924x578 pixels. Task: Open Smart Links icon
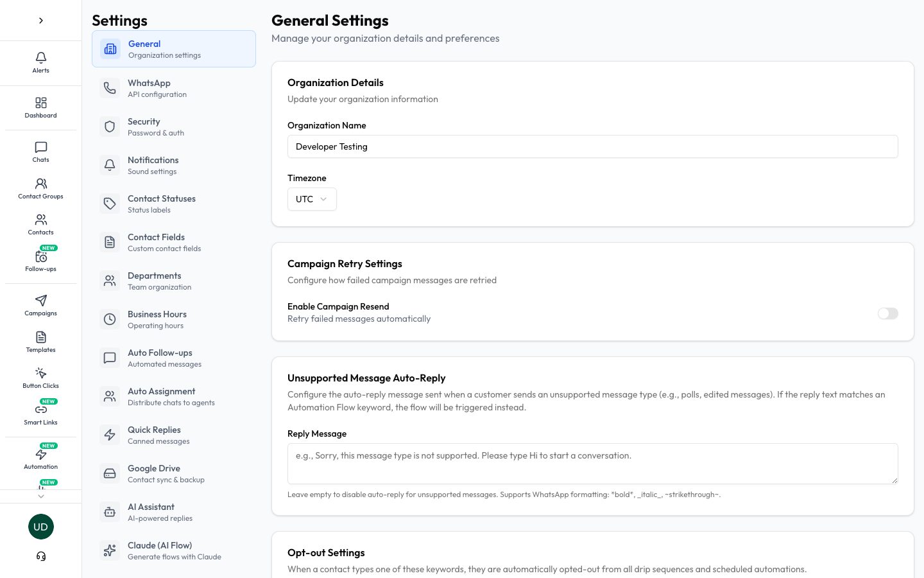coord(41,410)
